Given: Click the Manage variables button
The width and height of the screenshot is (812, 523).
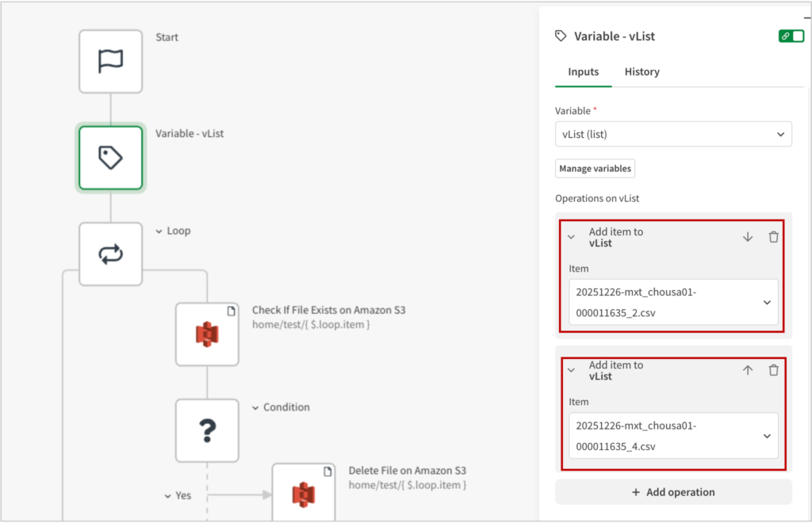Looking at the screenshot, I should point(595,169).
